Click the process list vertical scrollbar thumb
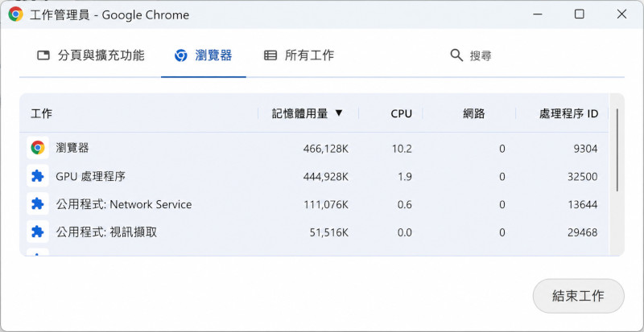The height and width of the screenshot is (332, 644). click(x=617, y=150)
